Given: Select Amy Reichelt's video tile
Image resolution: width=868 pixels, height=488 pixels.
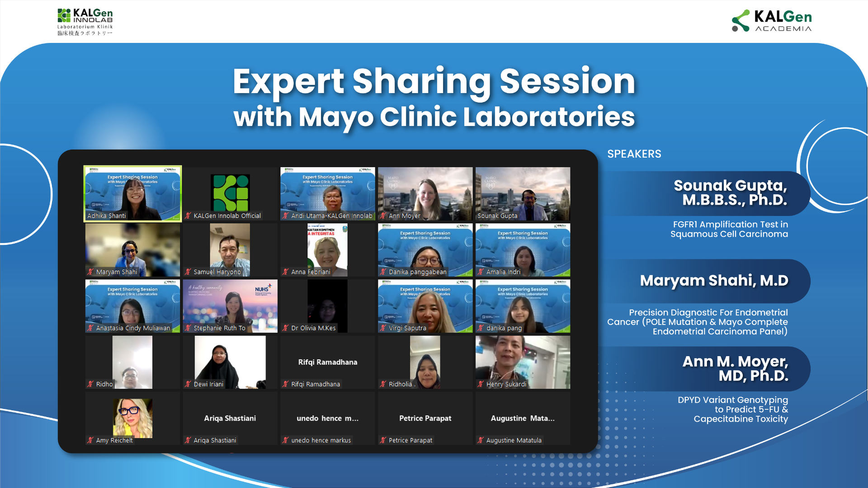Looking at the screenshot, I should pyautogui.click(x=132, y=418).
